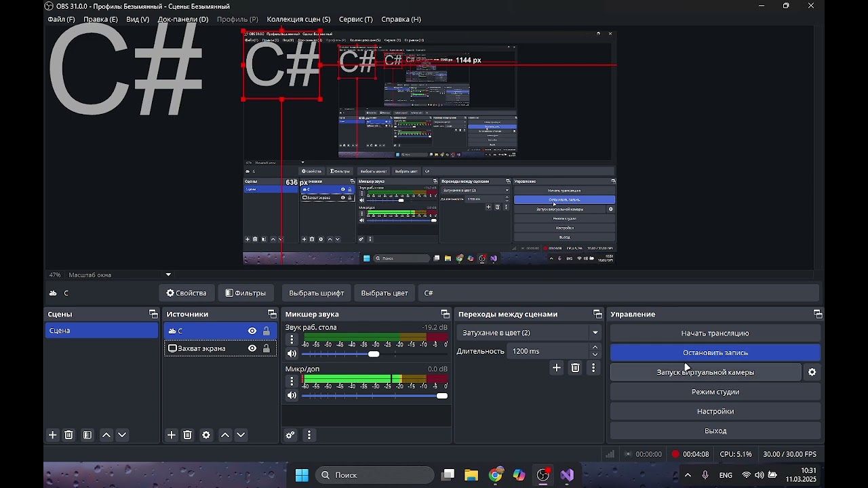Open audio mixer menu three-dots icon
This screenshot has width=868, height=488.
point(309,435)
